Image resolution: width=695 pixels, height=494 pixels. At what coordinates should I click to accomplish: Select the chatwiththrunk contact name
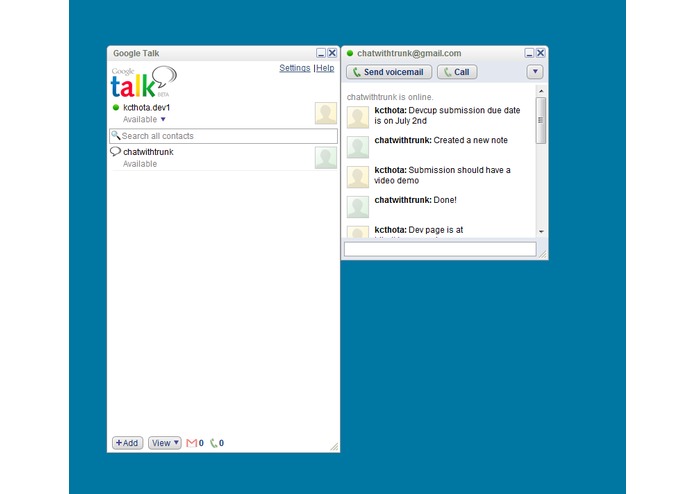(x=148, y=152)
